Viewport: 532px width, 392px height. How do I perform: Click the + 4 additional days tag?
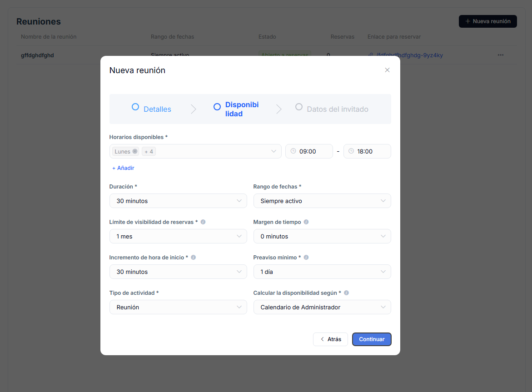click(x=149, y=152)
